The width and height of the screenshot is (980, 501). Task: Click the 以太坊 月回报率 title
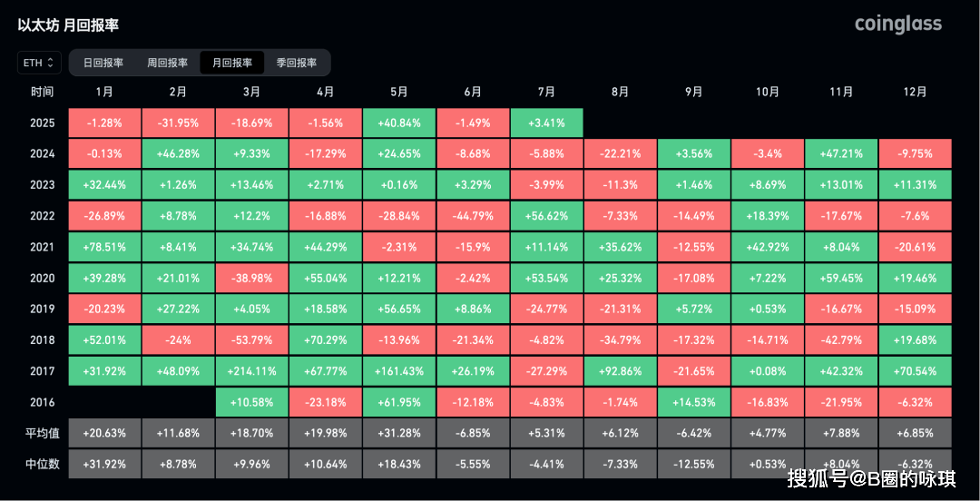[68, 25]
